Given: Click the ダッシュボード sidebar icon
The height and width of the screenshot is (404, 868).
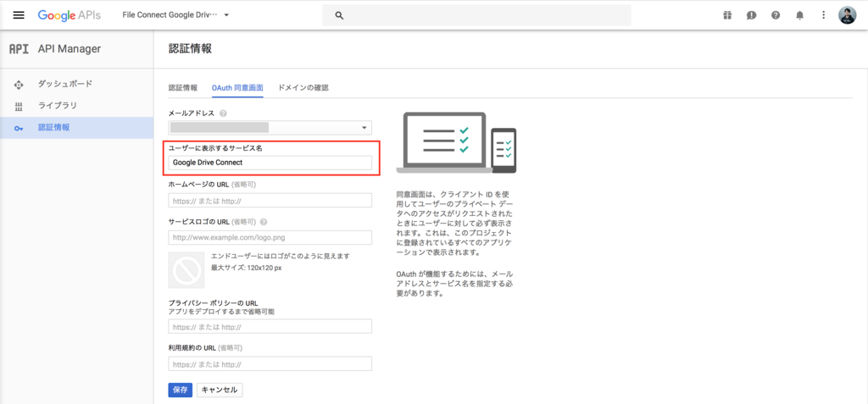Looking at the screenshot, I should pyautogui.click(x=19, y=85).
